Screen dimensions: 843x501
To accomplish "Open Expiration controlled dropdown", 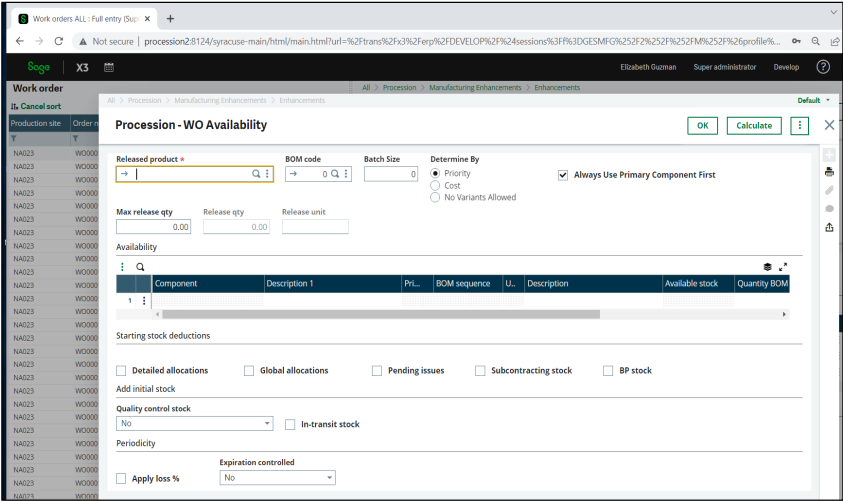I will point(277,477).
